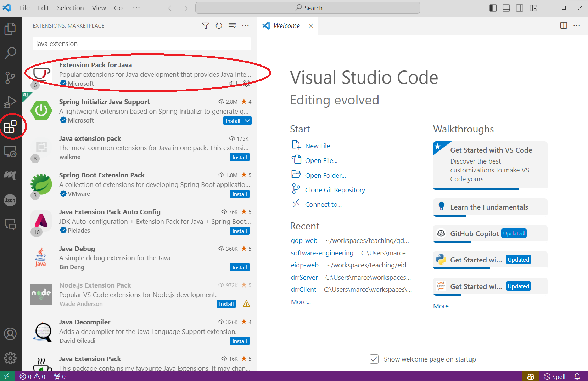Screen dimensions: 588x381
Task: Install deprecated Node.js Extension Pack
Action: [226, 304]
